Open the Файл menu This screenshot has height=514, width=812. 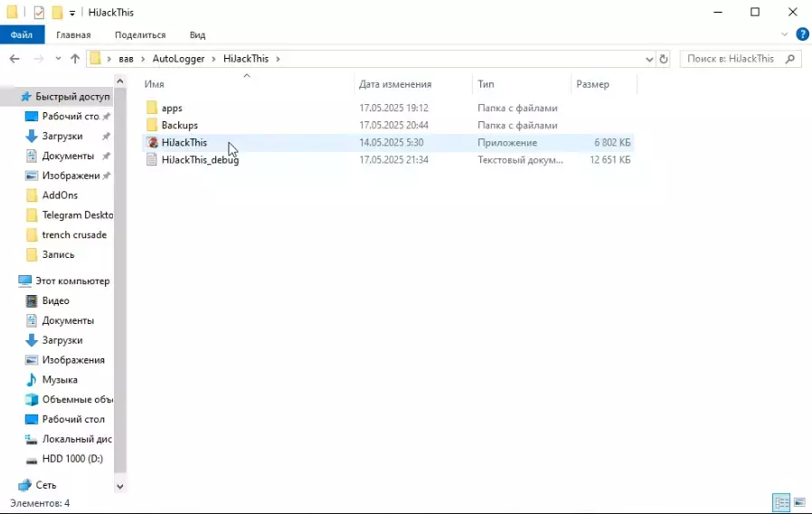click(x=22, y=34)
